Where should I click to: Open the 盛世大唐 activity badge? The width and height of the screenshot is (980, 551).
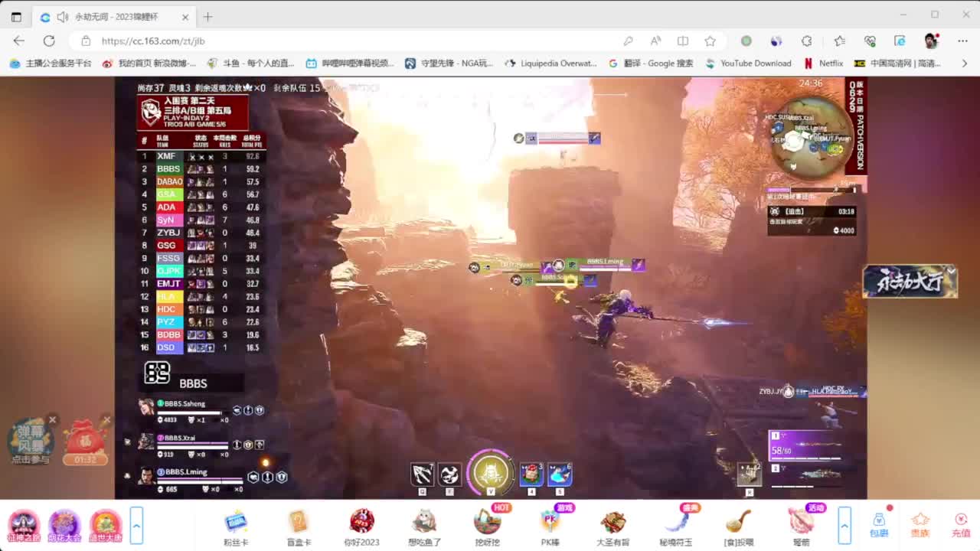106,526
